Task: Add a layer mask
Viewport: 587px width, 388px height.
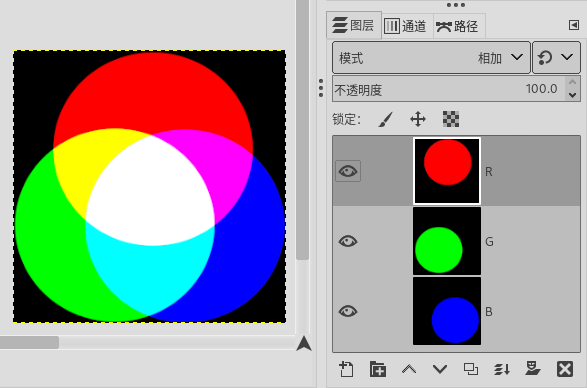Action: pos(533,369)
